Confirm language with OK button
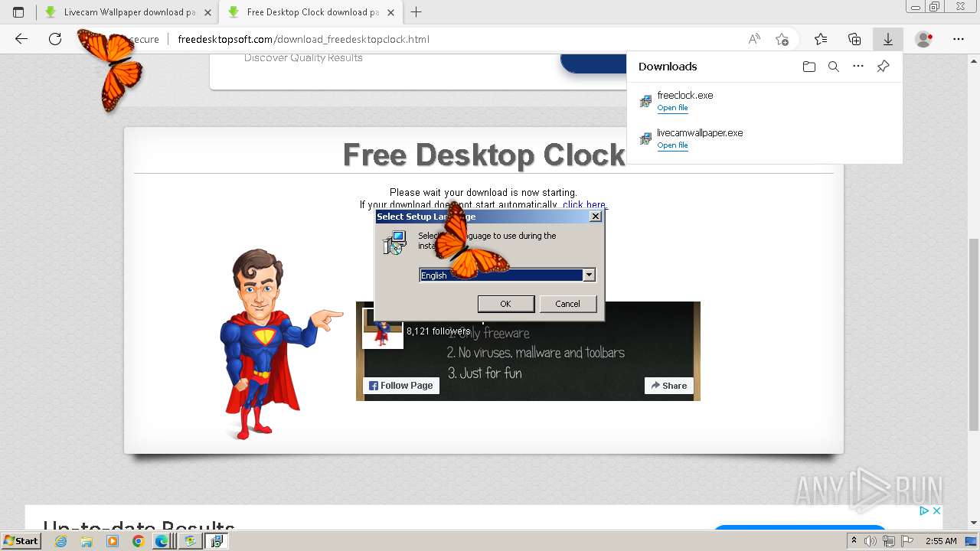 pos(506,304)
